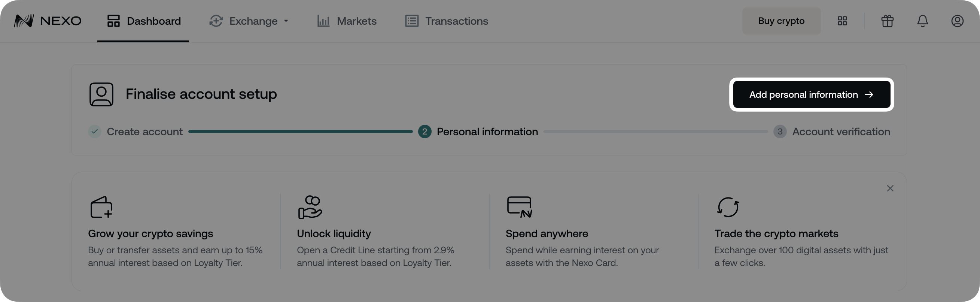Click the hand-with-coins icon under Unlock liquidity
The width and height of the screenshot is (980, 302).
pyautogui.click(x=310, y=207)
